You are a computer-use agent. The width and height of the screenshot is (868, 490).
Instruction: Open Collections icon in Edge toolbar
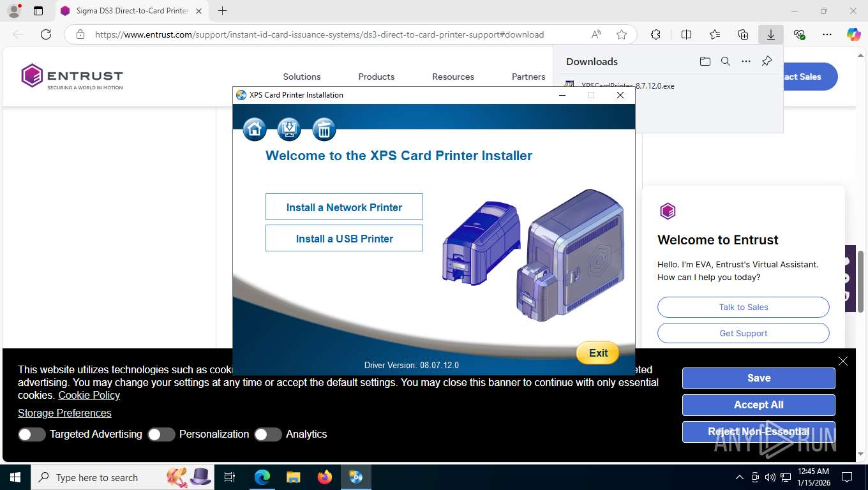point(743,34)
